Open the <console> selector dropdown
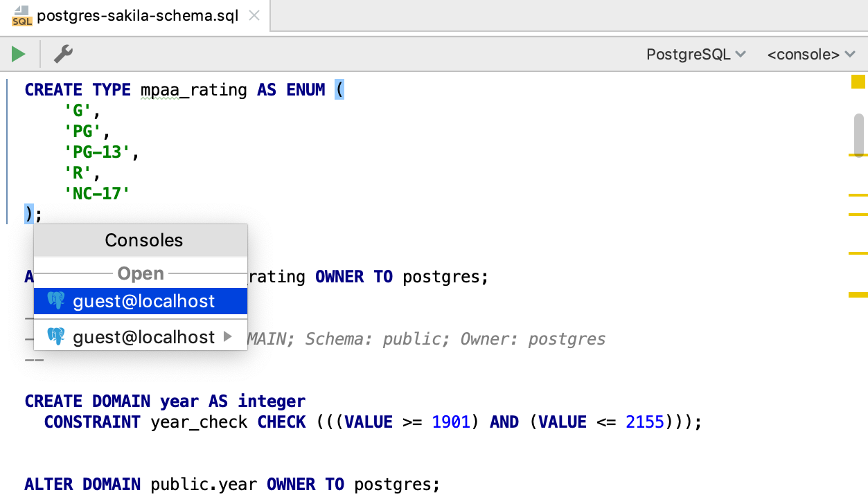868x499 pixels. pos(811,54)
